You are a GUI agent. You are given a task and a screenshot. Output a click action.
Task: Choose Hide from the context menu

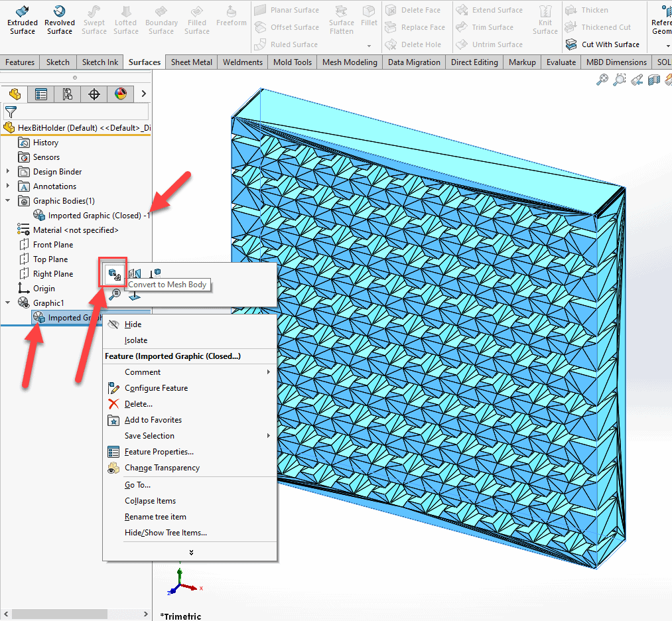coord(190,324)
